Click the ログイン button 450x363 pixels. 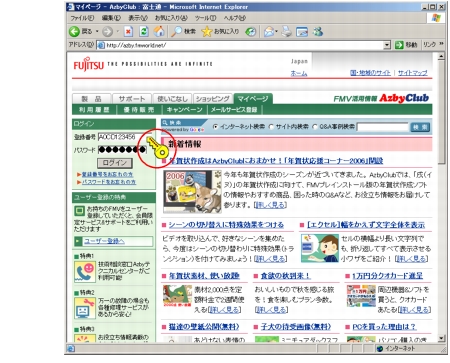(x=115, y=163)
